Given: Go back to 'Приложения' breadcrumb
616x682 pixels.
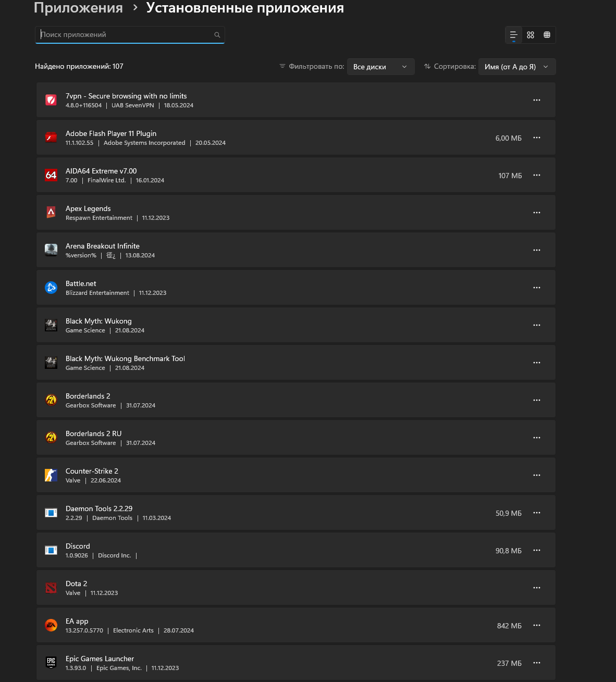Looking at the screenshot, I should 78,8.
